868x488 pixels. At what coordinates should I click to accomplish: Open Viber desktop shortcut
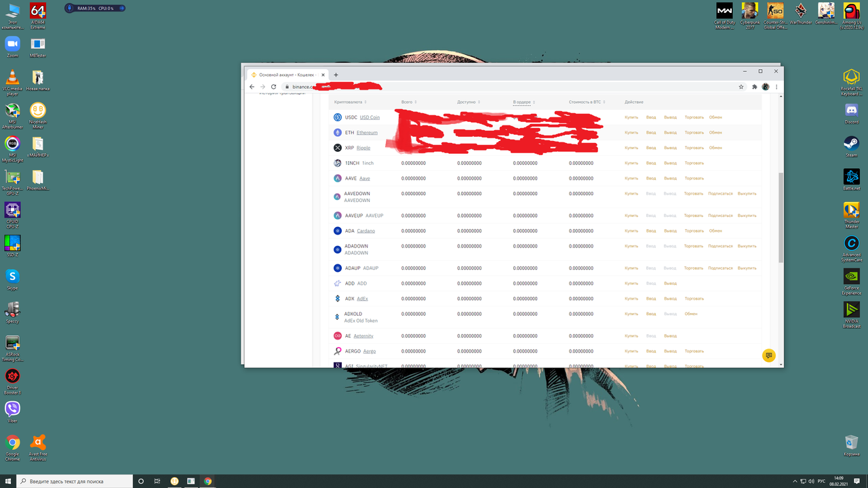[x=12, y=411]
